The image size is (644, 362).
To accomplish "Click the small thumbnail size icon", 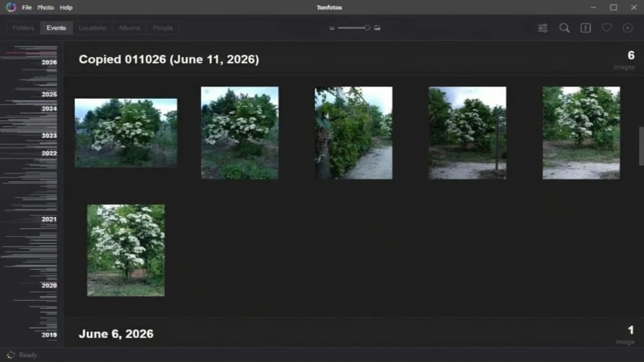I will coord(332,28).
